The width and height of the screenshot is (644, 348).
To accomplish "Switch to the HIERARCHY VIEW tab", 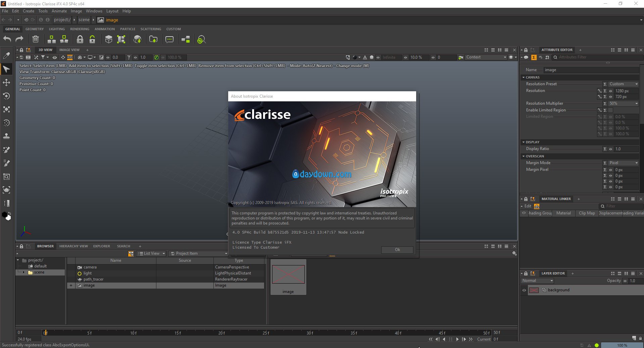I will 73,246.
